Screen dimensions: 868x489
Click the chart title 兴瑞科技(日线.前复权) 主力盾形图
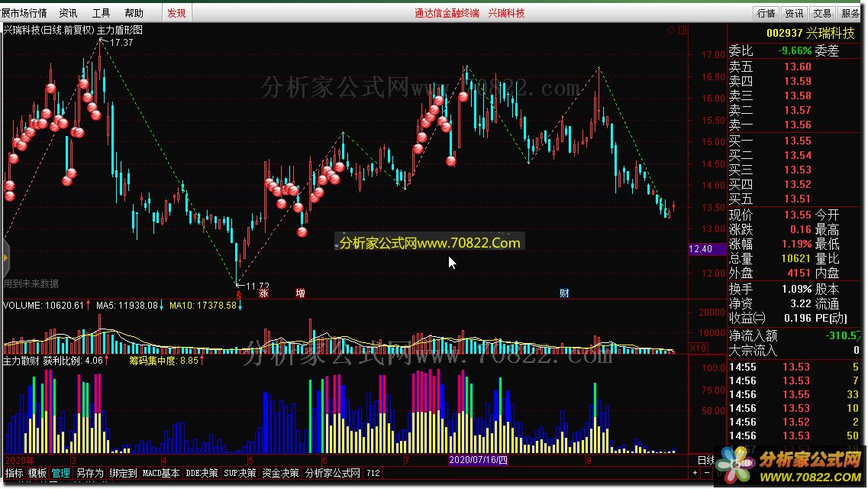pyautogui.click(x=73, y=30)
